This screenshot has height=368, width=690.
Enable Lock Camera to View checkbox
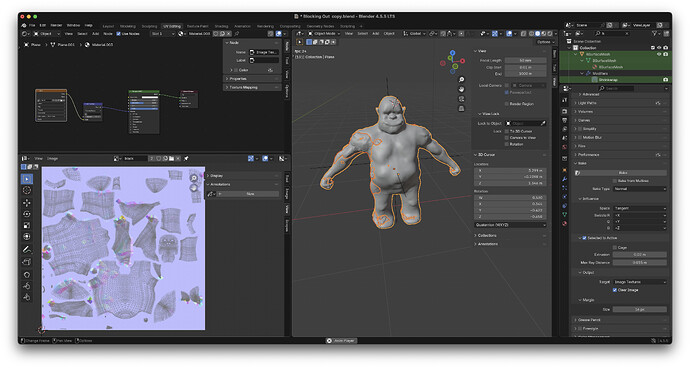(x=507, y=138)
